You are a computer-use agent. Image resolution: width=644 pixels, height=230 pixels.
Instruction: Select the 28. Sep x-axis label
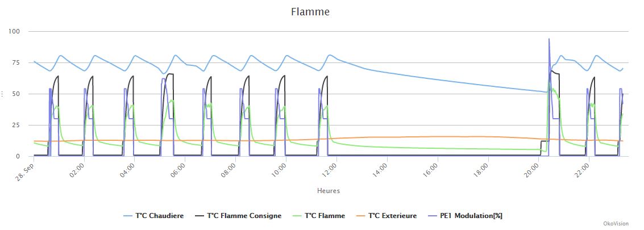pyautogui.click(x=28, y=169)
